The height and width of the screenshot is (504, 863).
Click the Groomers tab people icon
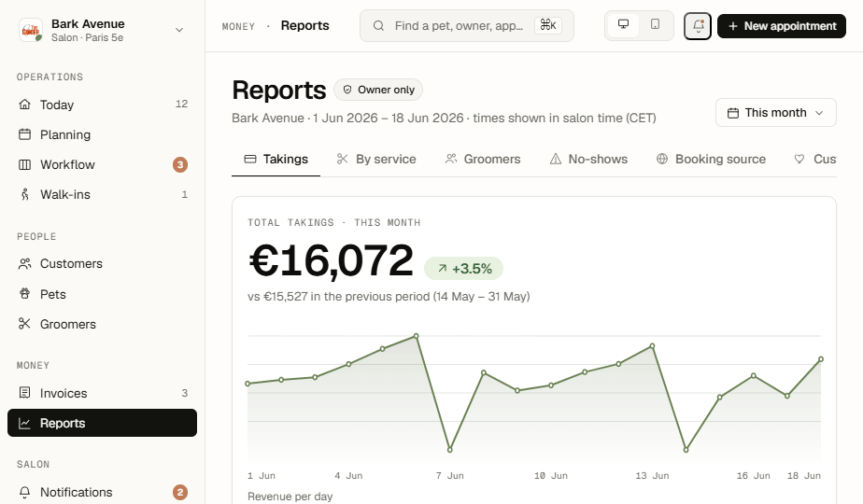(x=451, y=159)
